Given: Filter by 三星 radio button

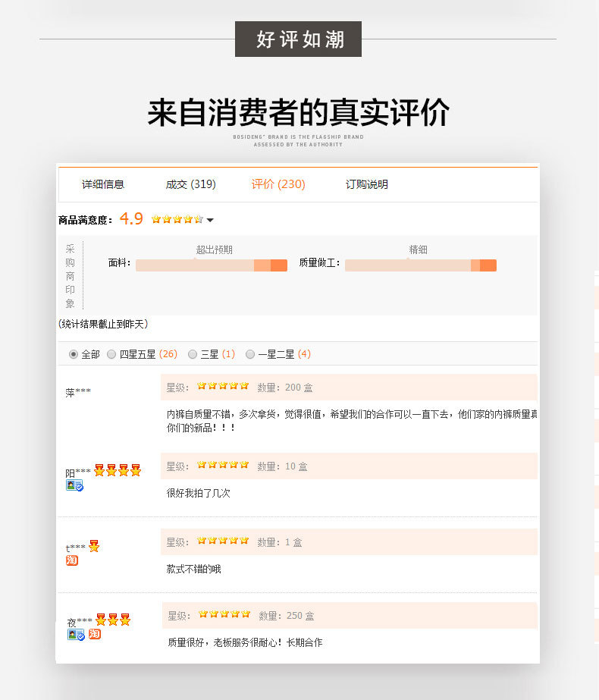Looking at the screenshot, I should (193, 354).
